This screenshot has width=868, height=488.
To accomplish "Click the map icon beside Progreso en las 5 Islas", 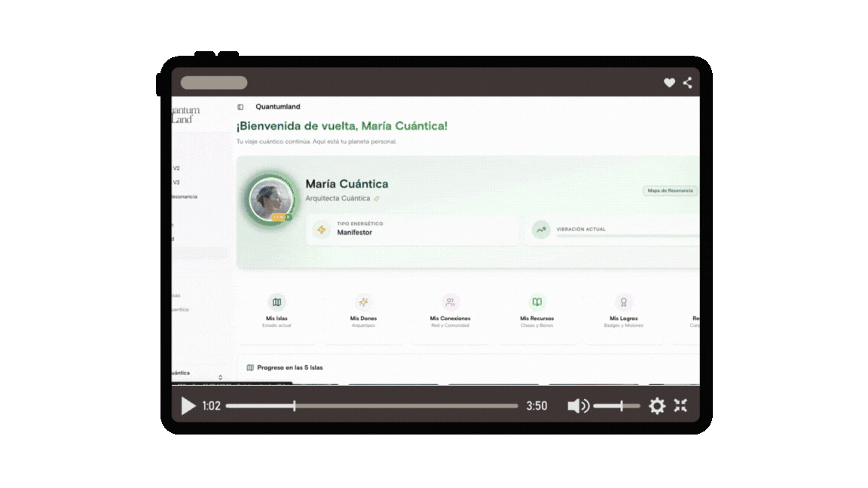I will [250, 368].
